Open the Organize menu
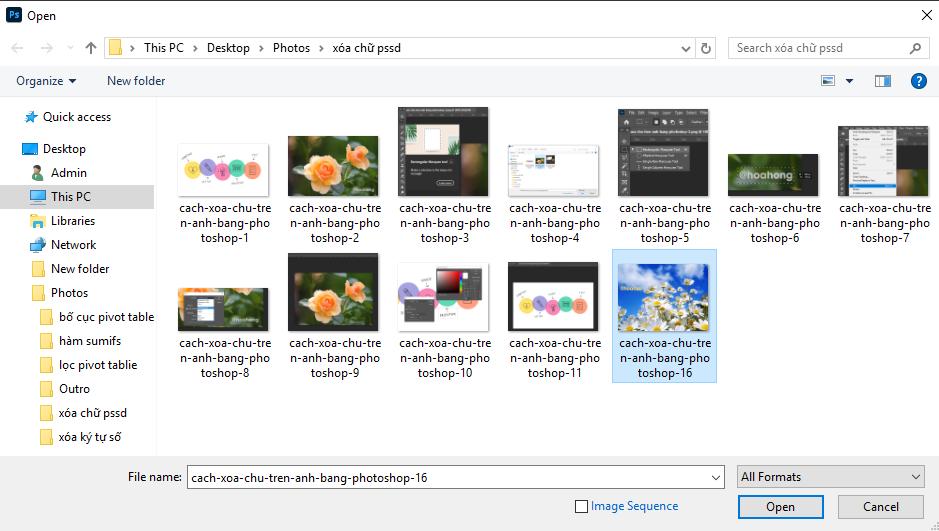This screenshot has width=939, height=531. [46, 81]
